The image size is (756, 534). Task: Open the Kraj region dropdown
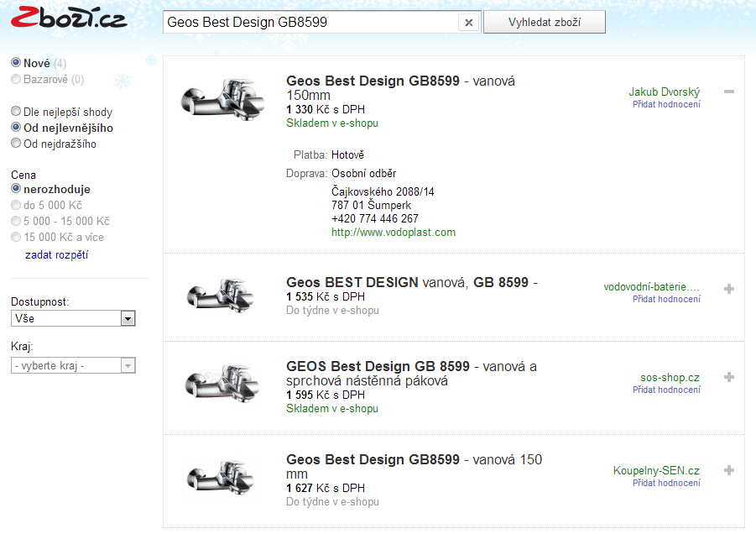pos(73,366)
